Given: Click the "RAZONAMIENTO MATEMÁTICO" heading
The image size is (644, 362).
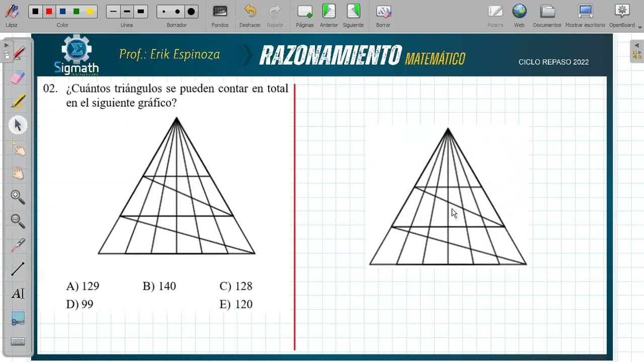Looking at the screenshot, I should pyautogui.click(x=362, y=56).
